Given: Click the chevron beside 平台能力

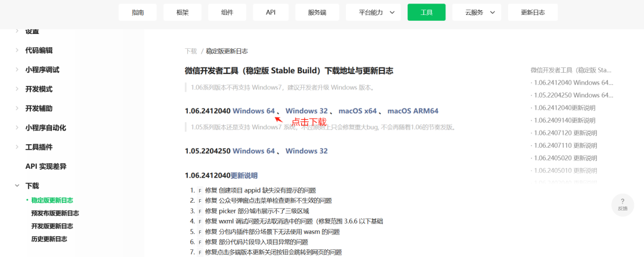Looking at the screenshot, I should click(x=392, y=13).
